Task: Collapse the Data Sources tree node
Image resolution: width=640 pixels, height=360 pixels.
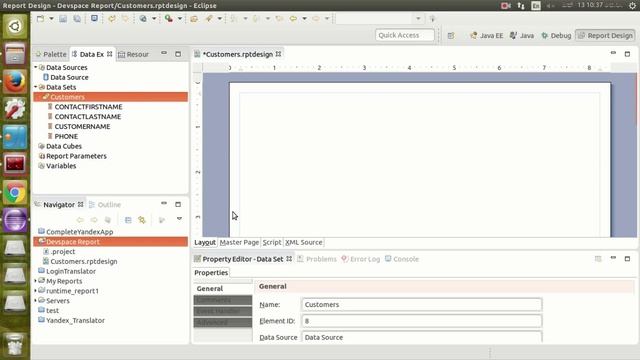Action: pyautogui.click(x=36, y=67)
